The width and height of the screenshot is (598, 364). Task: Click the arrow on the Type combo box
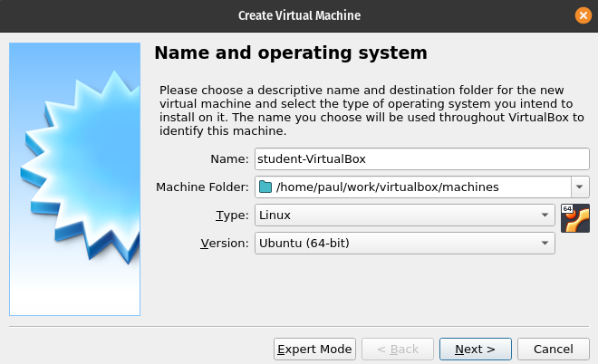545,216
